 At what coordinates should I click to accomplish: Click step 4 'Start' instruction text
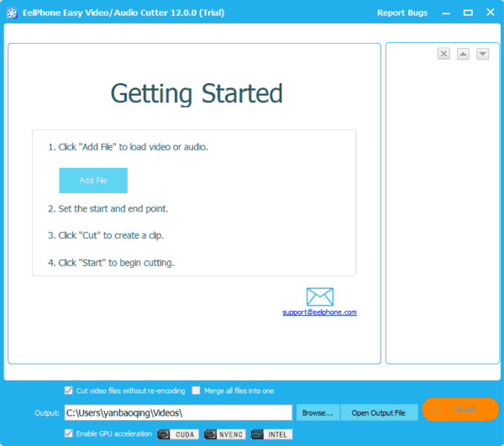point(111,263)
